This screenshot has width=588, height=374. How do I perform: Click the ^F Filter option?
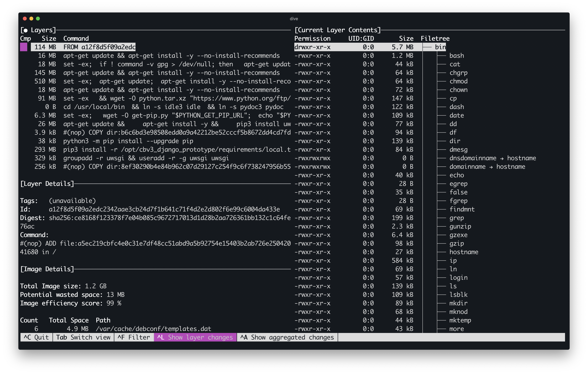(x=134, y=337)
